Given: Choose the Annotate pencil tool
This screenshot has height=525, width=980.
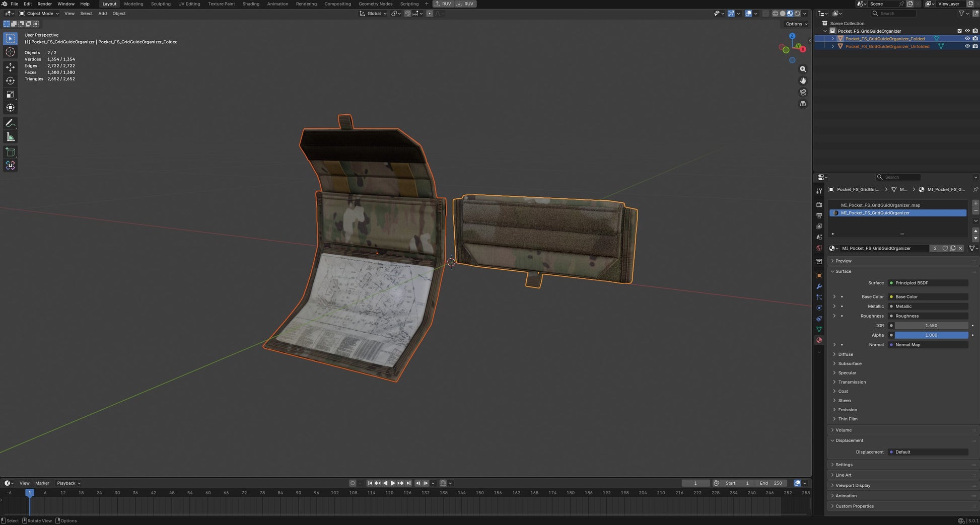Looking at the screenshot, I should pyautogui.click(x=10, y=123).
